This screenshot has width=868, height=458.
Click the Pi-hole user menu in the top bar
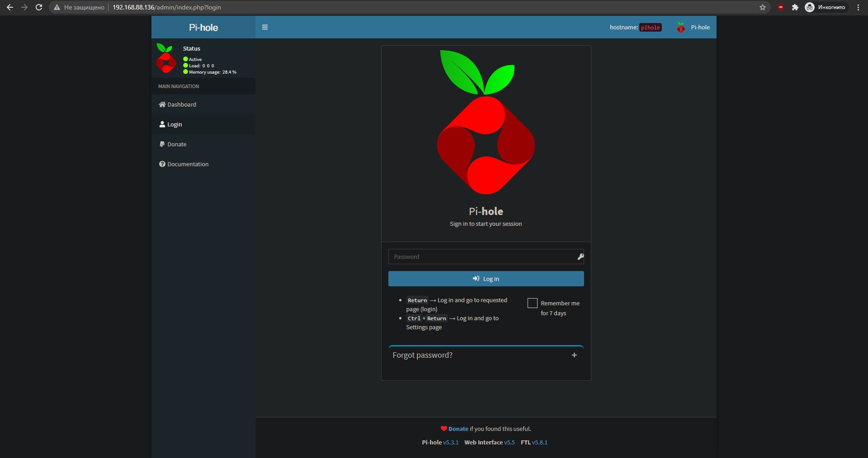(x=693, y=28)
